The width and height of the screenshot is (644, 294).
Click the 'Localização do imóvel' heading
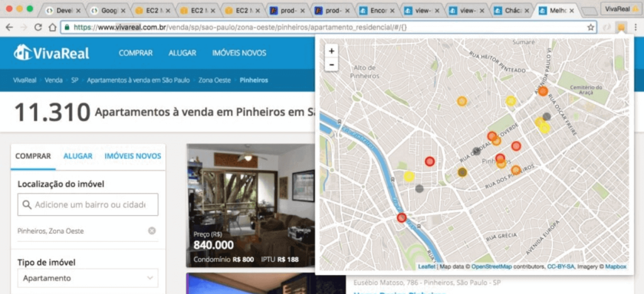(61, 184)
